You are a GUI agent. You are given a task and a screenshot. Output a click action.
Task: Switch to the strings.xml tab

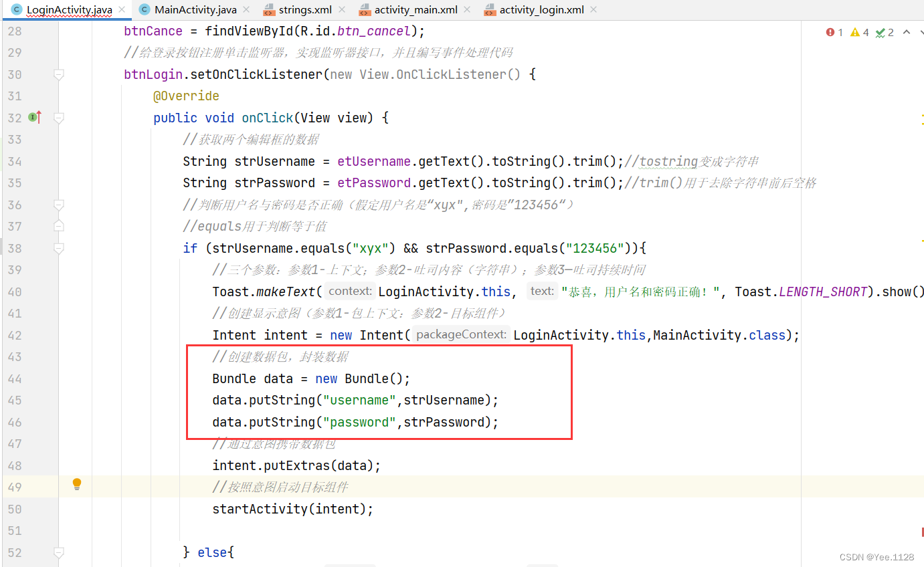pyautogui.click(x=305, y=10)
